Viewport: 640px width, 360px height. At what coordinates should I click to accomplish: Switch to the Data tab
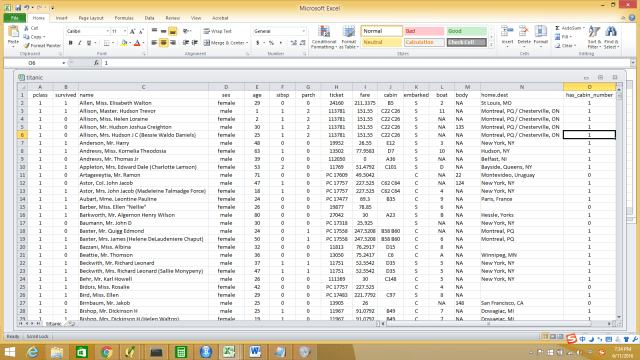[x=149, y=18]
